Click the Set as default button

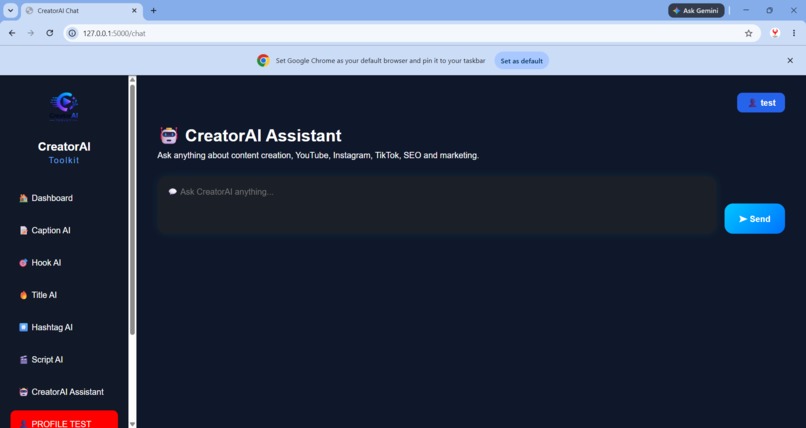pos(522,61)
